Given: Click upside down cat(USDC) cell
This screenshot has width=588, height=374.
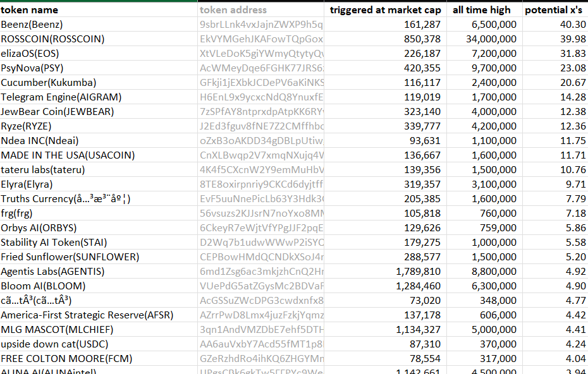Looking at the screenshot, I should point(99,344).
